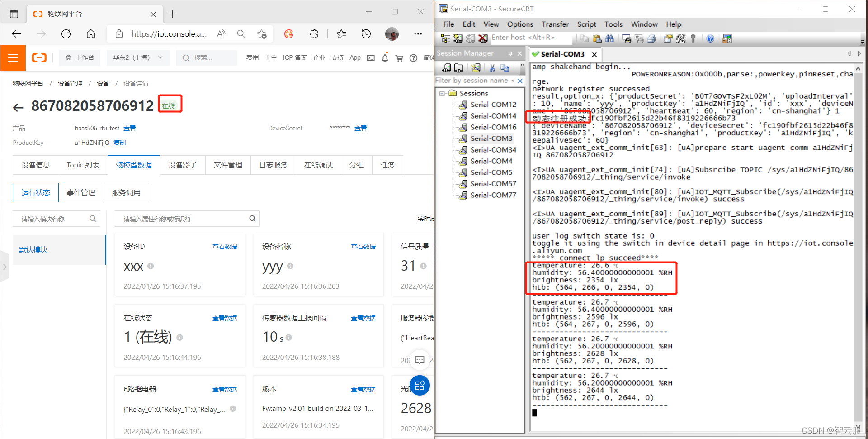Click 查看数据 on 在线状态 card
Image resolution: width=868 pixels, height=439 pixels.
[x=225, y=319]
